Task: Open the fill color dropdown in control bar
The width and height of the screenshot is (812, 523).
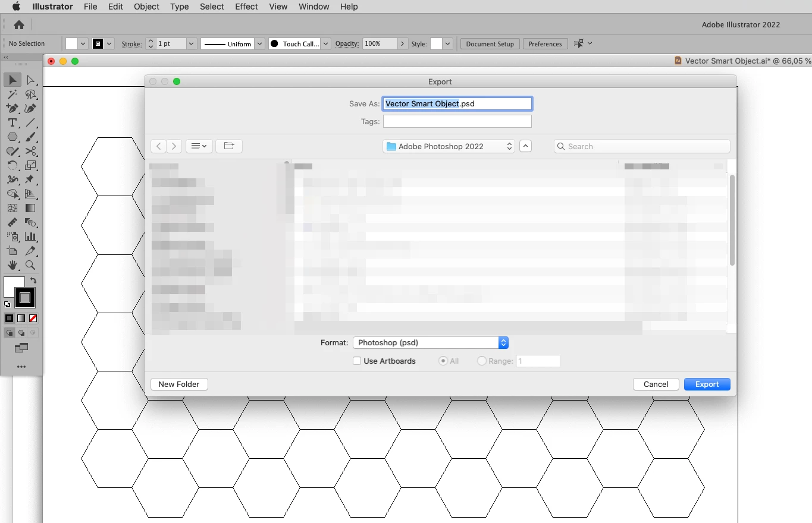Action: [83, 43]
